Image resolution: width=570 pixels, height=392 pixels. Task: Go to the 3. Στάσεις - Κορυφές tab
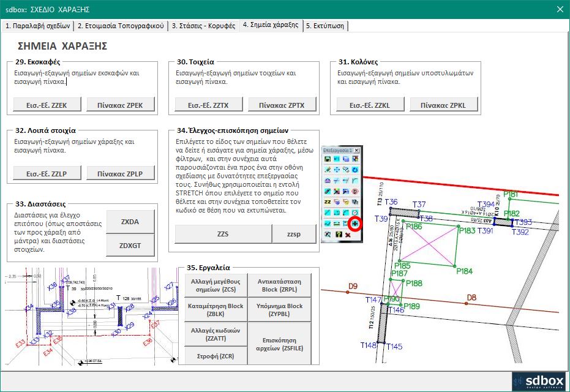point(203,26)
